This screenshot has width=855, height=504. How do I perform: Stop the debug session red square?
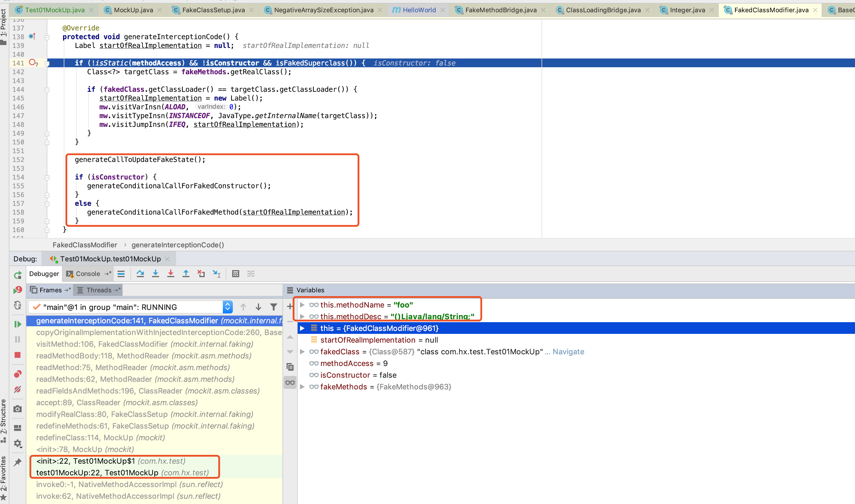[18, 355]
